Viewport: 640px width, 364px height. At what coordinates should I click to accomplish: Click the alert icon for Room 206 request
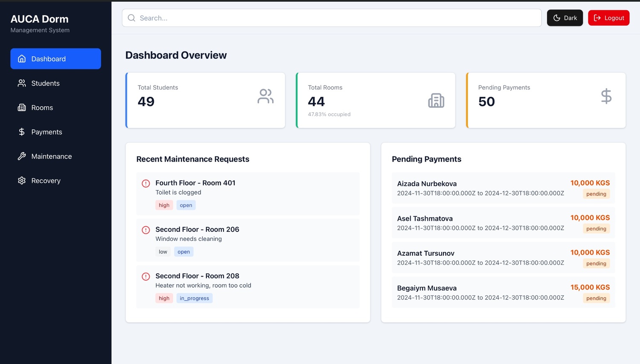146,230
